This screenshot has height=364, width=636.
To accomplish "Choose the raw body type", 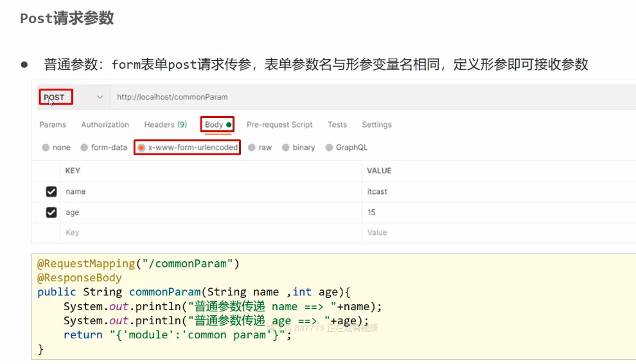I will click(251, 148).
